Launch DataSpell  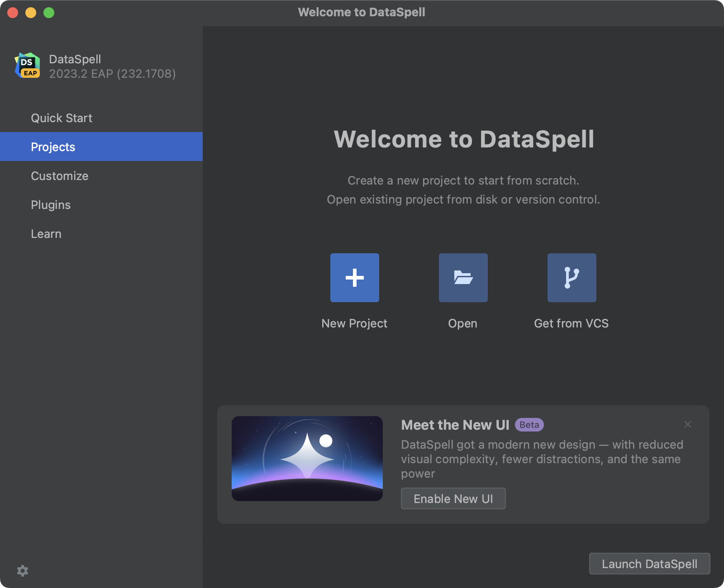click(649, 564)
